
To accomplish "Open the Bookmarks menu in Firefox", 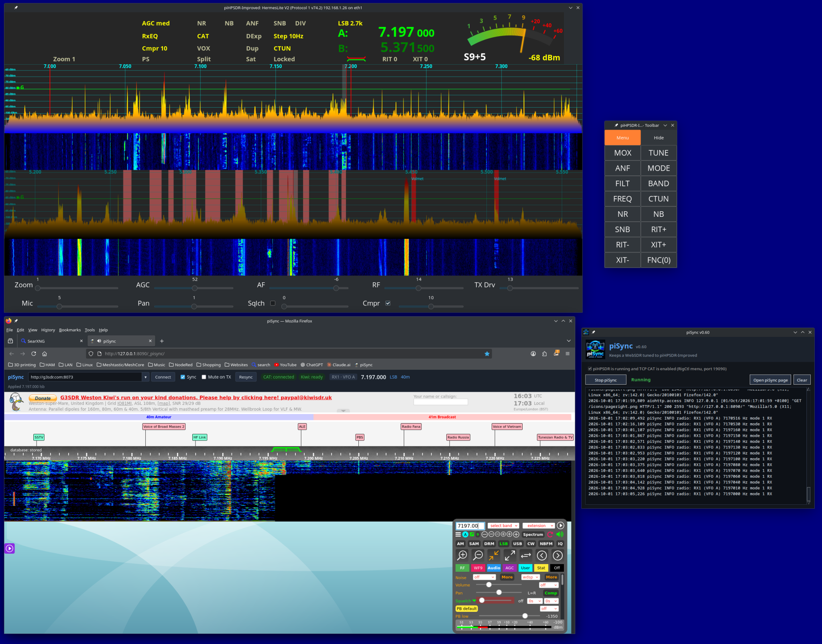I will pyautogui.click(x=70, y=330).
